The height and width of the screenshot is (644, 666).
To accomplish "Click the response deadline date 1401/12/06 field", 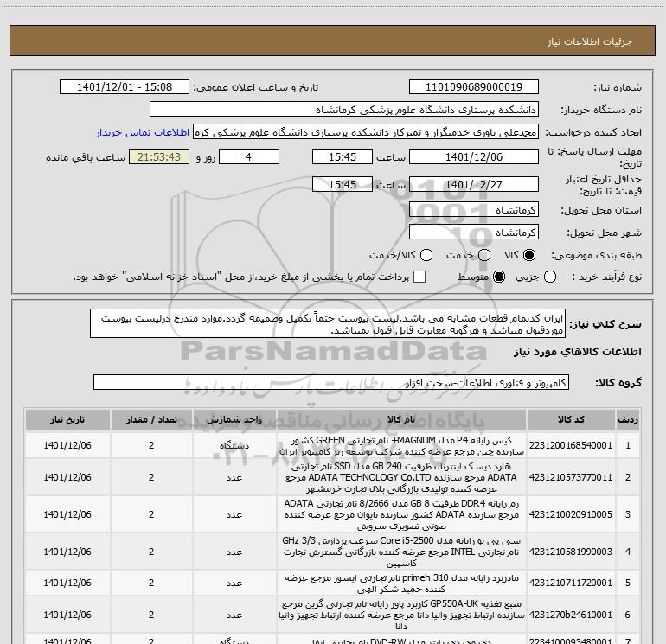I will [x=474, y=156].
